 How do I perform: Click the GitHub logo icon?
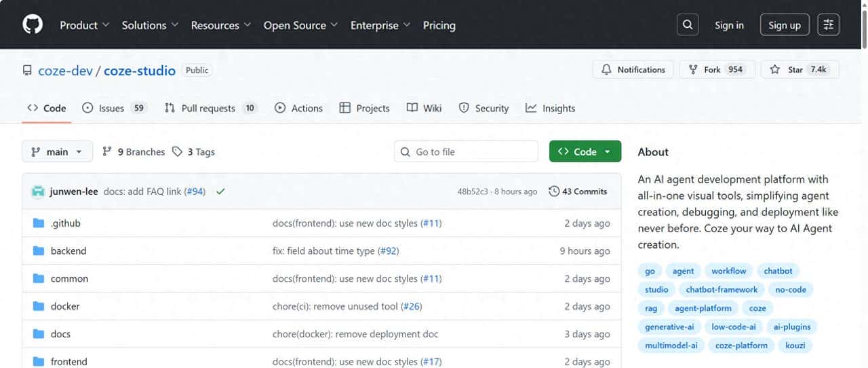pos(33,25)
